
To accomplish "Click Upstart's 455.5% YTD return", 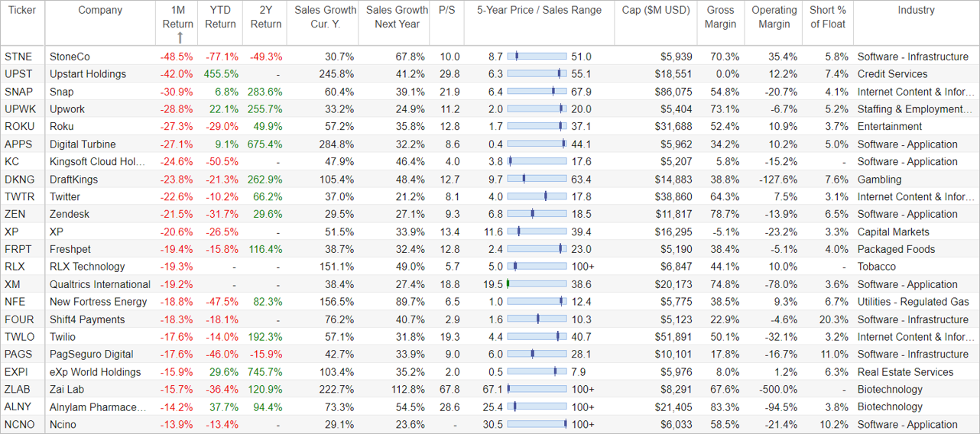I will click(x=220, y=74).
